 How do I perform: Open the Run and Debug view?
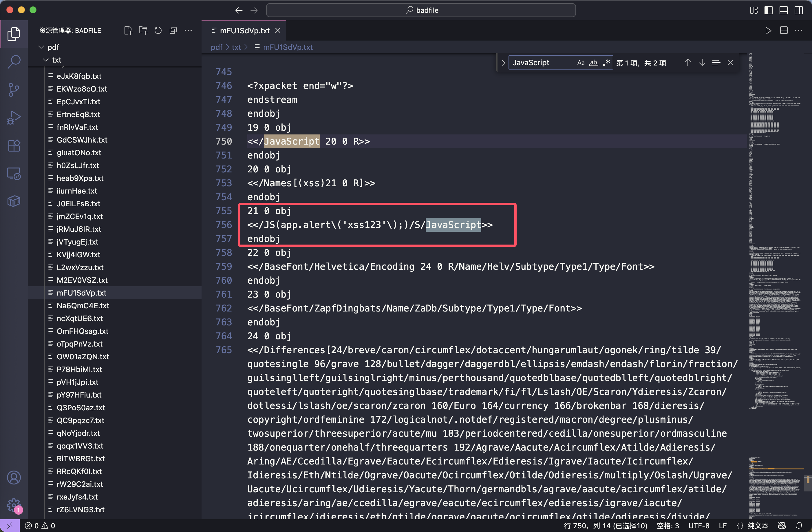coord(14,118)
